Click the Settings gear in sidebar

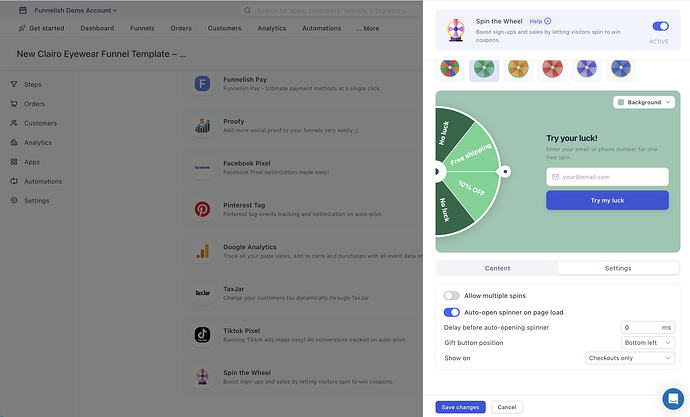pyautogui.click(x=14, y=201)
